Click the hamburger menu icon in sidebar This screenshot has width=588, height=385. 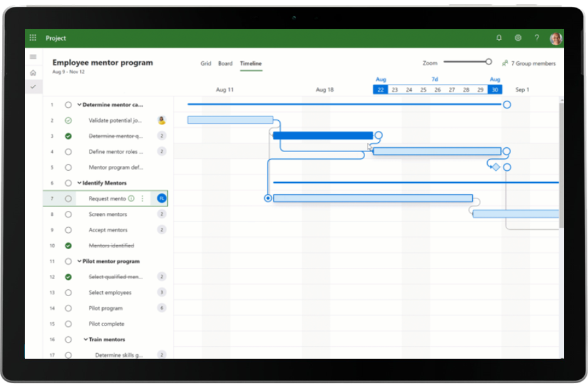point(33,57)
